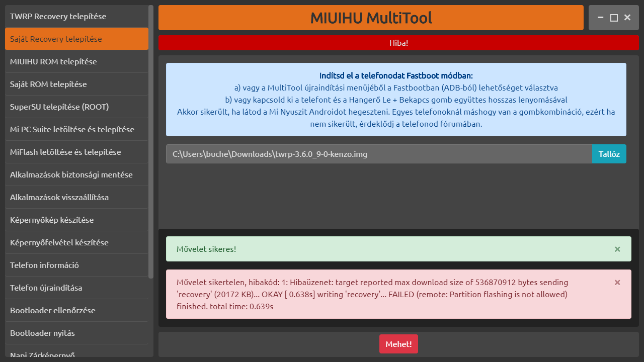Dismiss the red Művelet sikertelen error alert
Viewport: 644px width, 362px height.
617,282
